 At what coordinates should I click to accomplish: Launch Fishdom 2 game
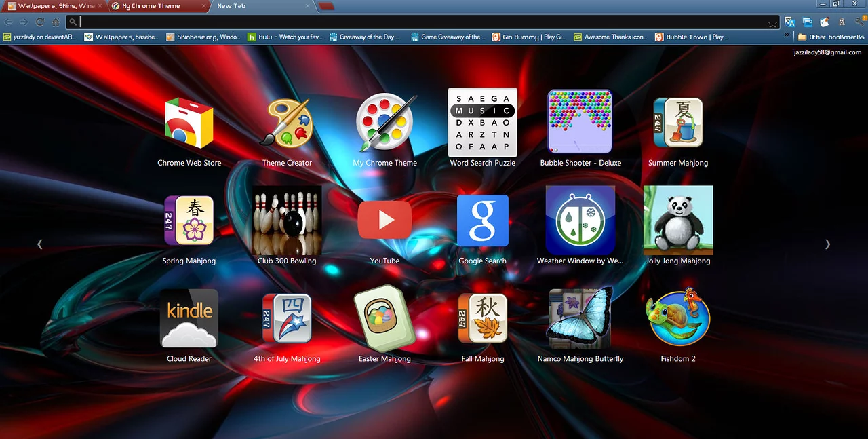[678, 318]
